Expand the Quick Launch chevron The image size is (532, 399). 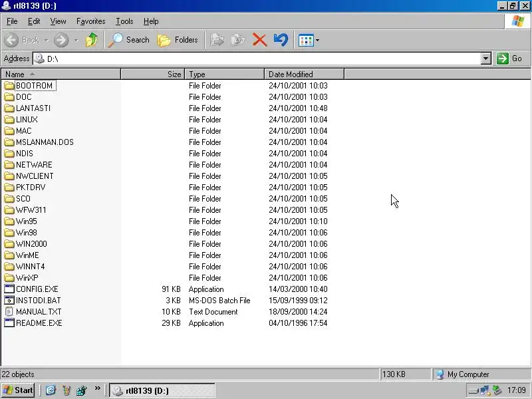[97, 388]
